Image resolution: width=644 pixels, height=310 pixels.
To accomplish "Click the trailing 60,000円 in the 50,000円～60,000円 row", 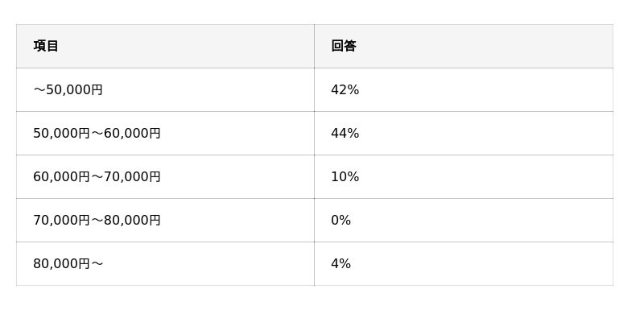I will 132,134.
